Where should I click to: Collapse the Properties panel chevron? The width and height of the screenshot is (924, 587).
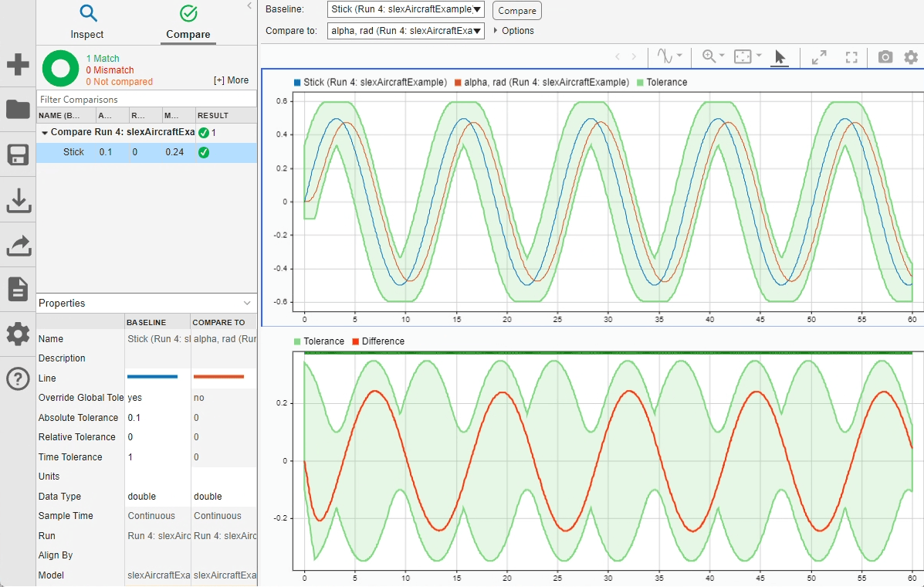[x=247, y=303]
